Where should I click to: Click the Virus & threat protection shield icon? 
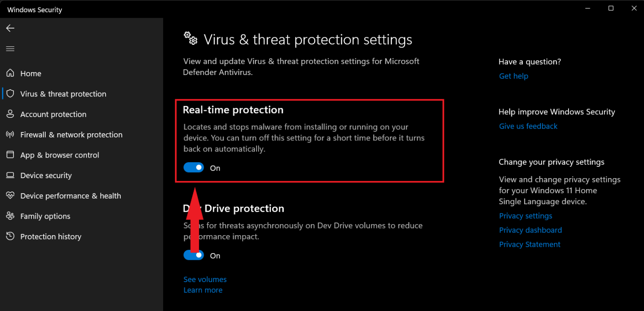pos(10,93)
